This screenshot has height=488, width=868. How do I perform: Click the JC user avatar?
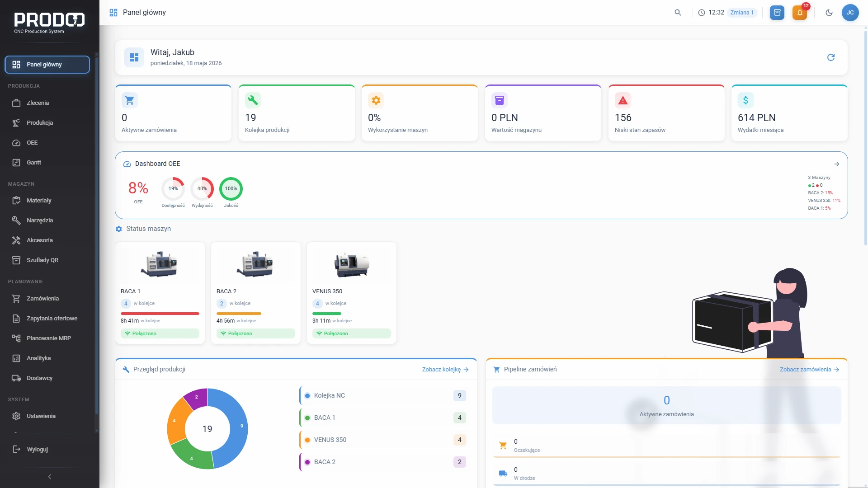pyautogui.click(x=850, y=13)
